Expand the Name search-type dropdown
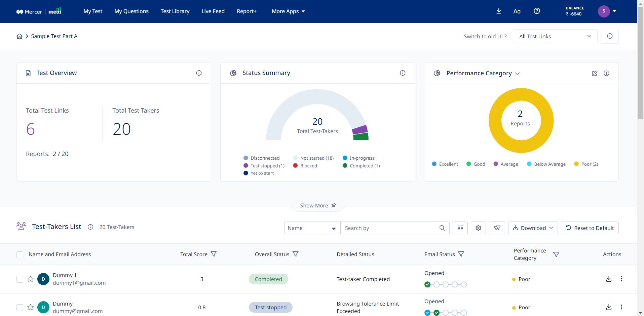Image resolution: width=644 pixels, height=316 pixels. pyautogui.click(x=312, y=228)
